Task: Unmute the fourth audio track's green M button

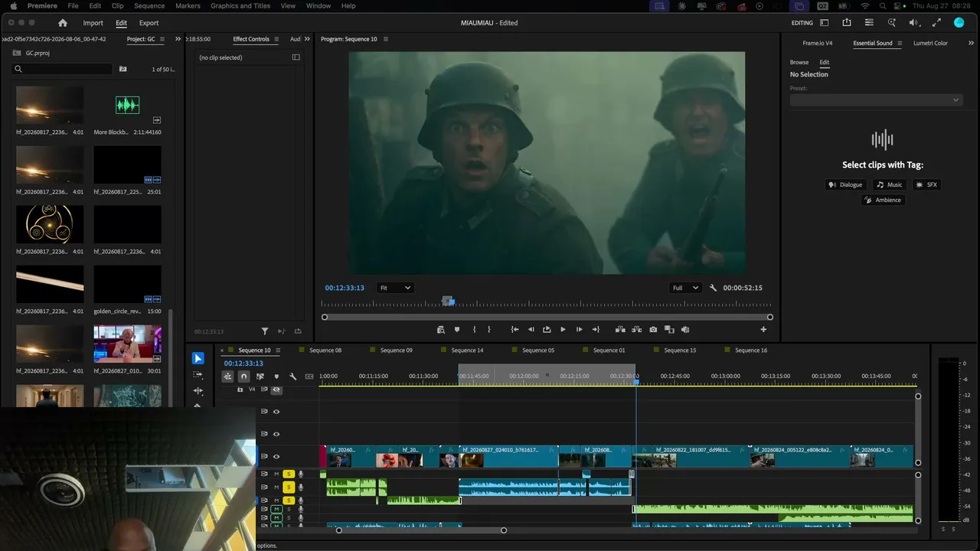Action: coord(276,510)
